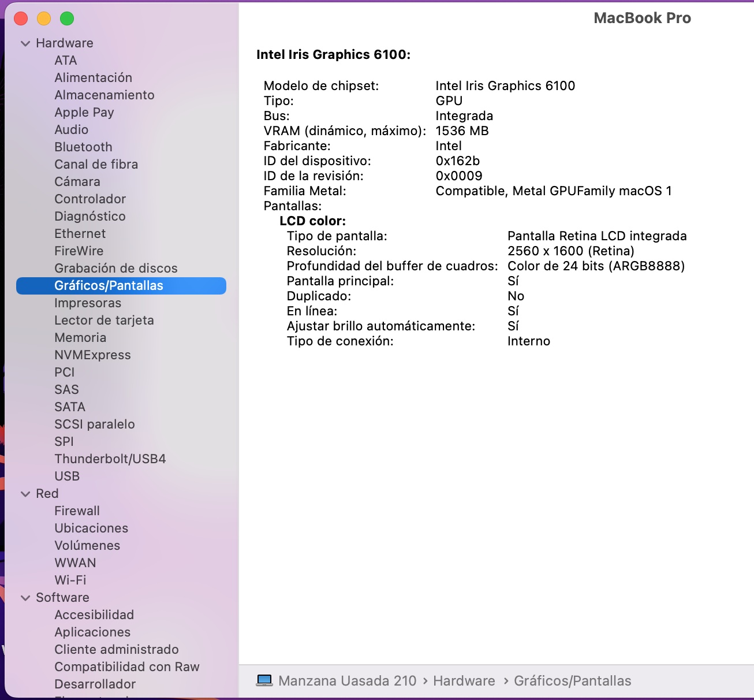Click the green full-screen window button
The height and width of the screenshot is (700, 754).
(67, 18)
